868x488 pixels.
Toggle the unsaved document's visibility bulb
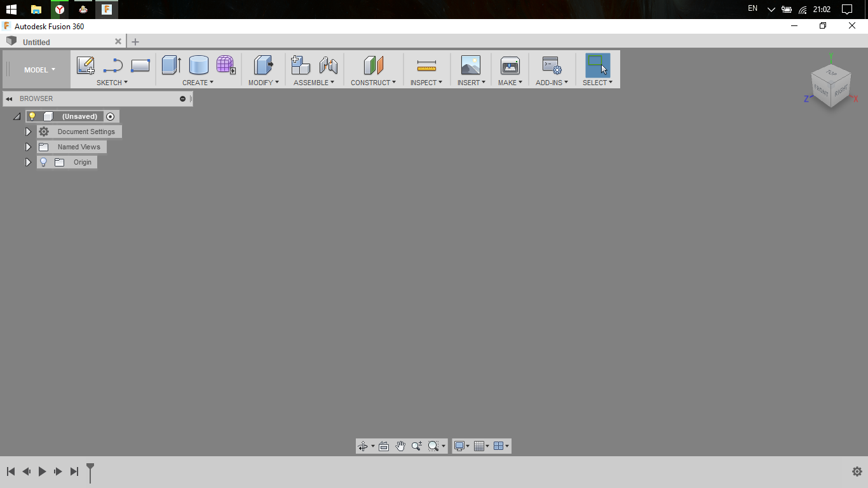[32, 116]
